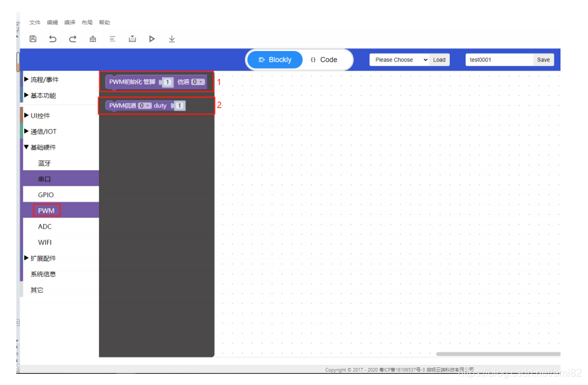
Task: Switch to the Code view tab
Action: click(x=324, y=60)
